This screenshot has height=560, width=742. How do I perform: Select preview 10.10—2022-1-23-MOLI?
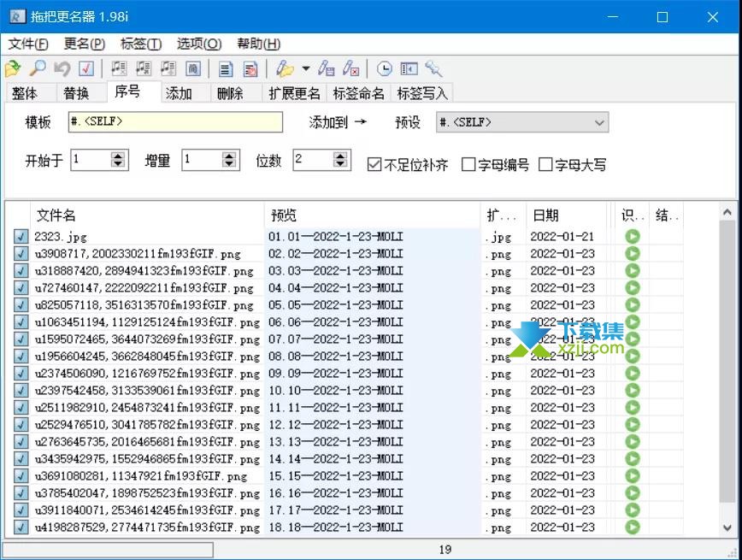point(335,391)
